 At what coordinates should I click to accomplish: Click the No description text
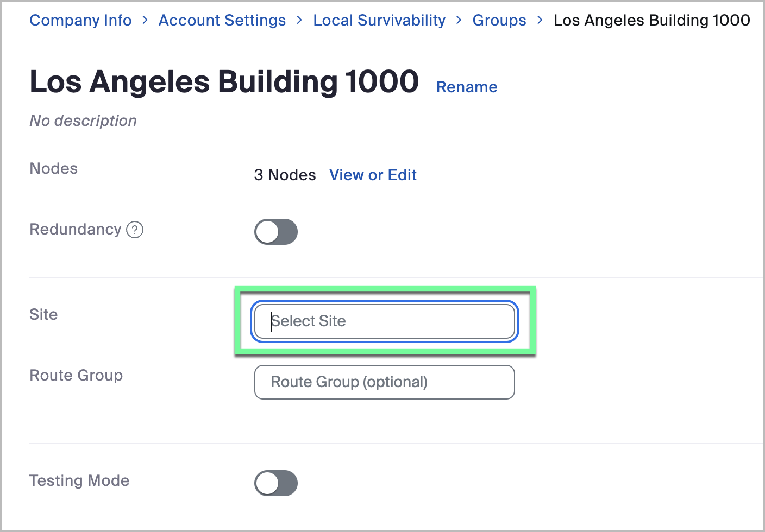point(83,121)
